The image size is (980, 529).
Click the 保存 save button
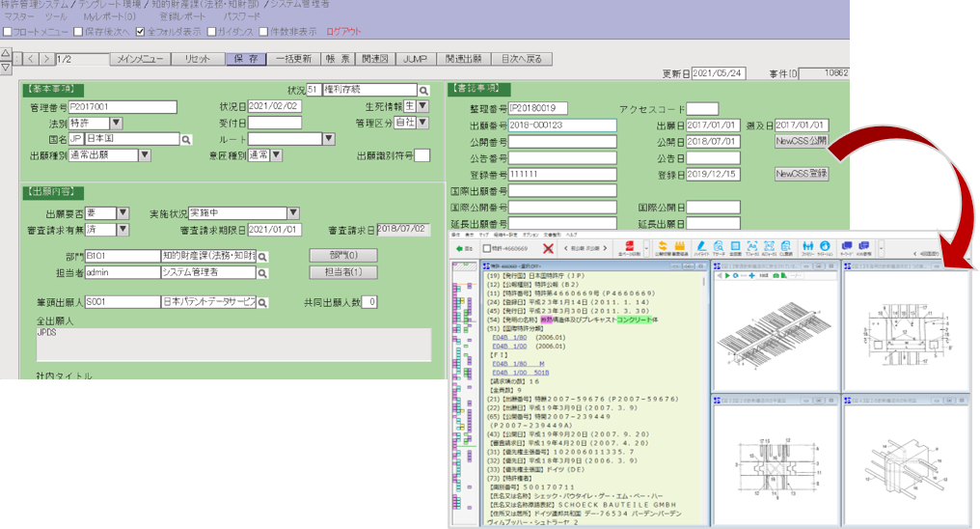(246, 59)
